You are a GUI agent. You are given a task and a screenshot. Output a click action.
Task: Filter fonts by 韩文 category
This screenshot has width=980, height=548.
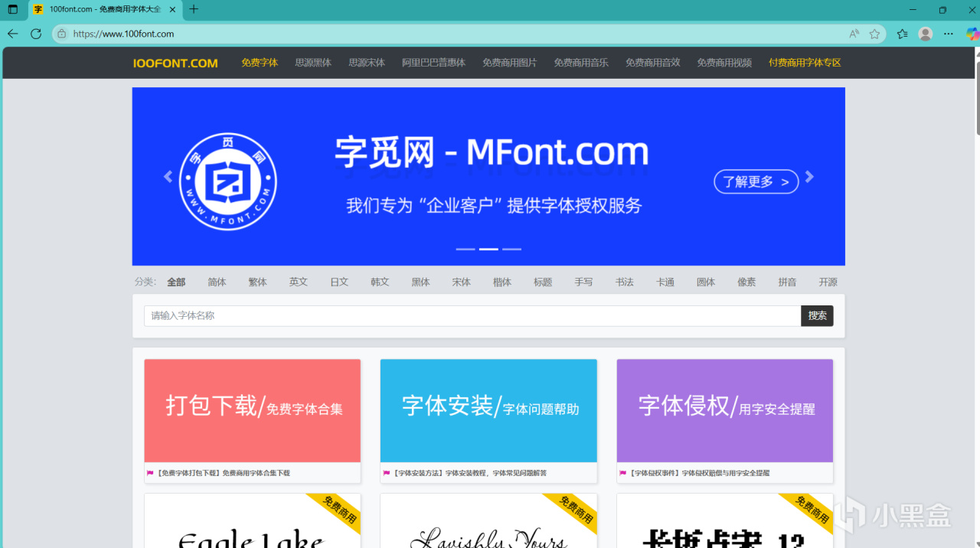click(x=380, y=282)
